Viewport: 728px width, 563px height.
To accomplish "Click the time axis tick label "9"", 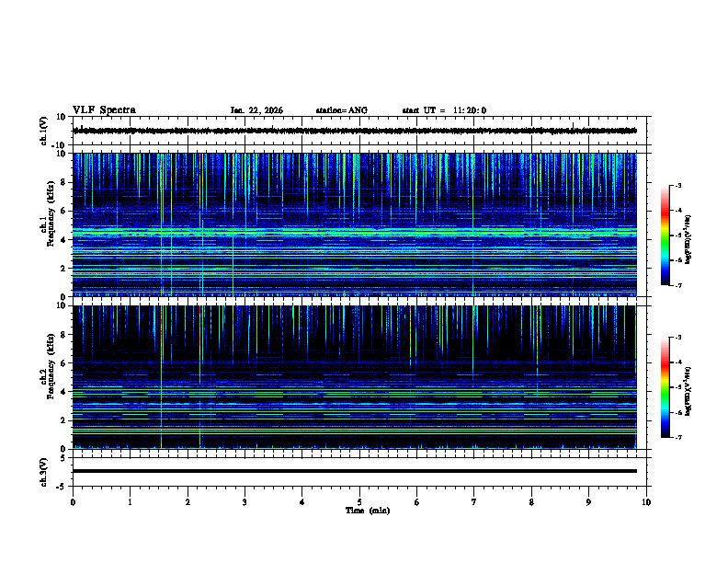I will point(588,502).
